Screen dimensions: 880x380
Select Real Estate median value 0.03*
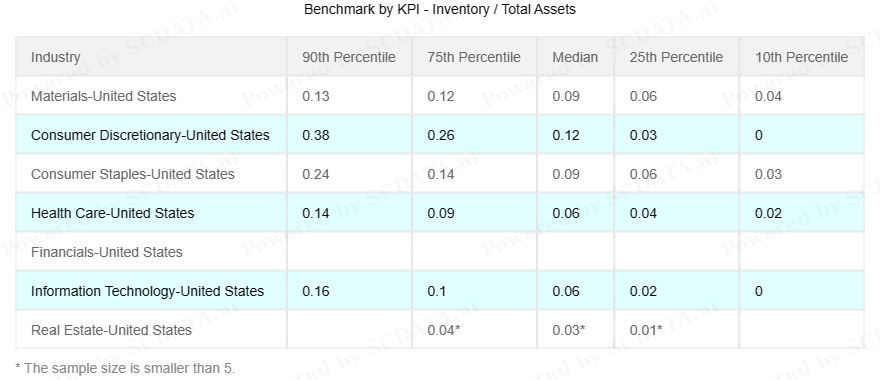[x=569, y=330]
